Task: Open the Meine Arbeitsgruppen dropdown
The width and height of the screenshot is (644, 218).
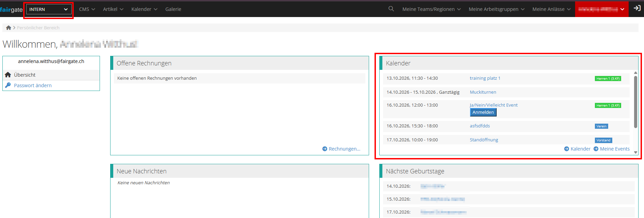Action: click(497, 9)
